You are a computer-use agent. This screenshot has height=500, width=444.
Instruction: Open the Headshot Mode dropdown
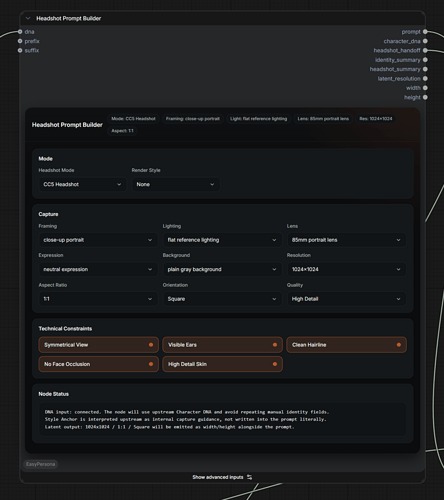coord(82,184)
